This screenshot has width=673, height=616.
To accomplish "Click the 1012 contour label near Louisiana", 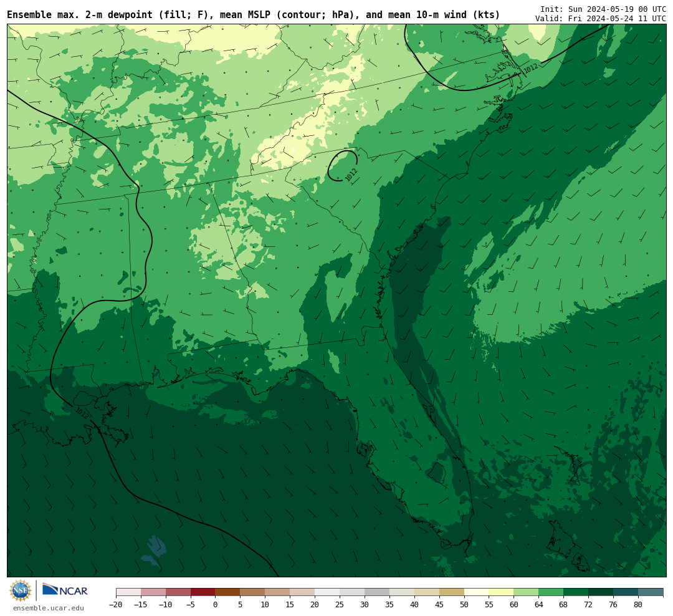I will pos(82,413).
